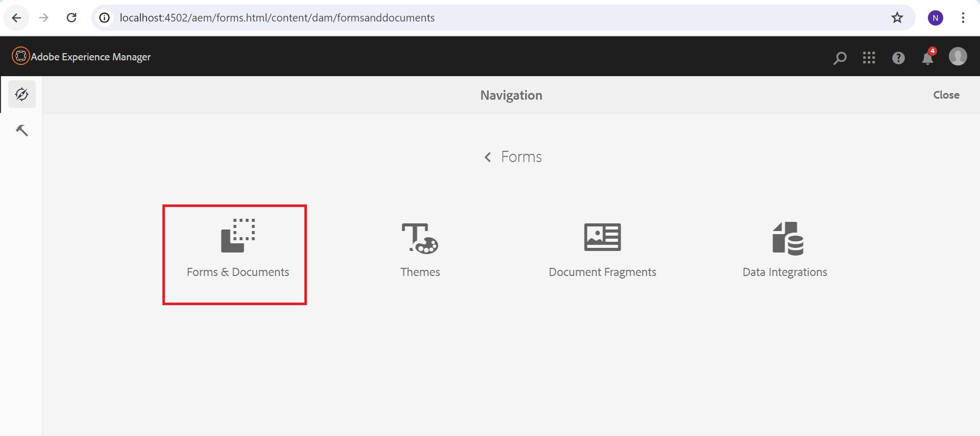Open the Chrome three-dot menu
The image size is (980, 436).
coord(963,18)
